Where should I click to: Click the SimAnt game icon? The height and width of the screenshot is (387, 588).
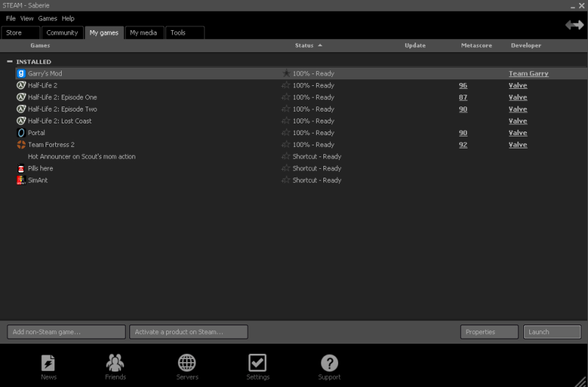tap(21, 180)
